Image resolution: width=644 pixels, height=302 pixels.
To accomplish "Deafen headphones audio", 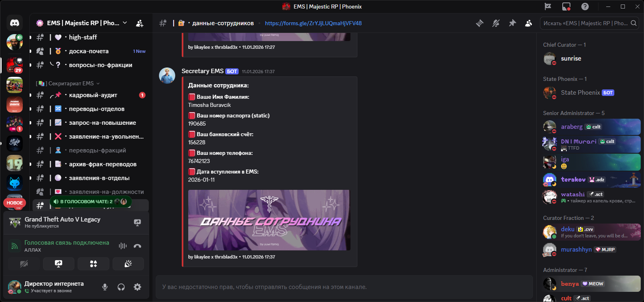I will tap(121, 287).
